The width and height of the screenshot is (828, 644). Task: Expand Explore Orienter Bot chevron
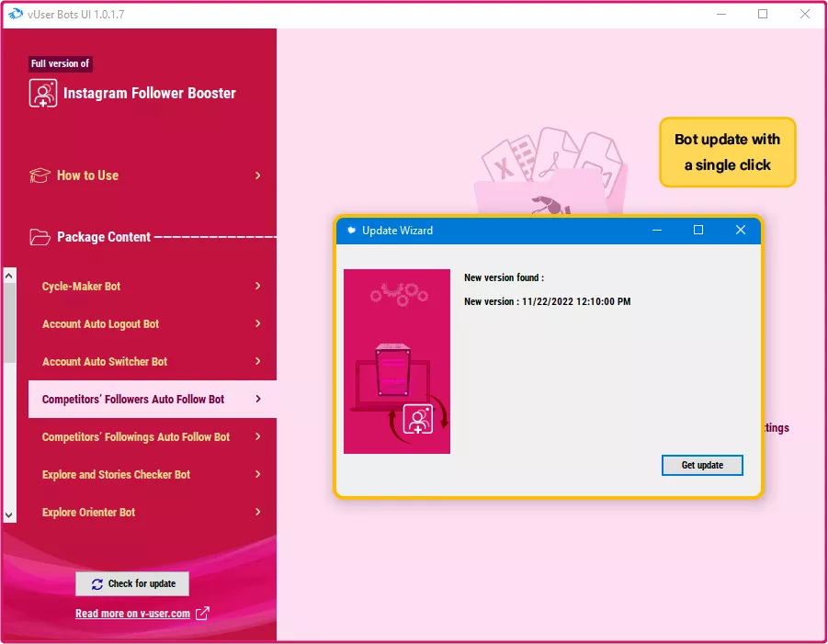click(257, 512)
